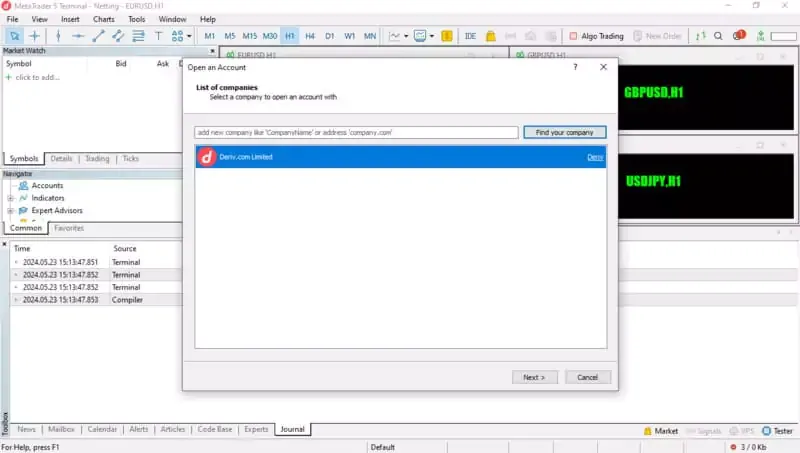Viewport: 800px width, 453px height.
Task: Click the depth of market arrows icon
Action: click(701, 36)
